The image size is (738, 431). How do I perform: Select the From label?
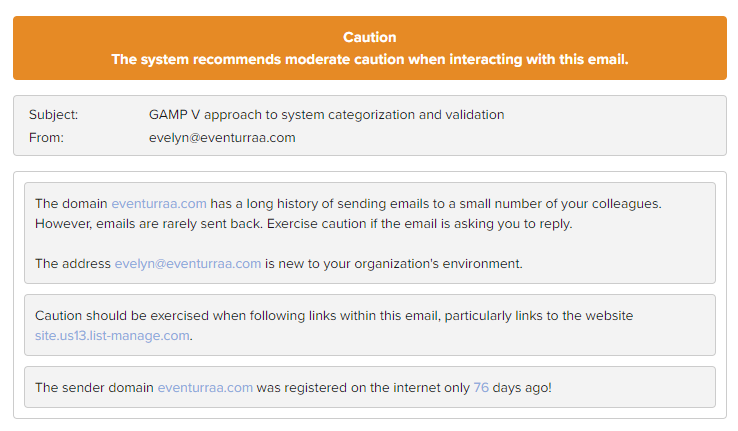click(46, 138)
